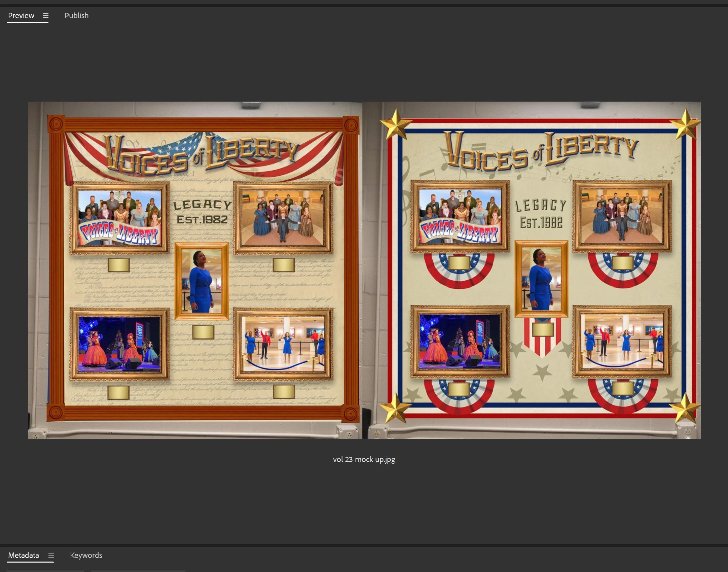
Task: Click the top-right framed photo in left mockup
Action: point(283,218)
